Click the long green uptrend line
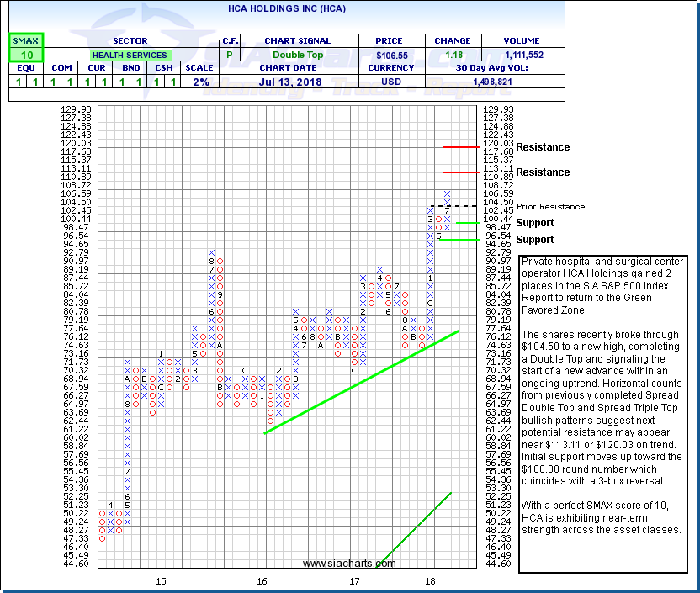This screenshot has height=593, width=700. tap(362, 382)
